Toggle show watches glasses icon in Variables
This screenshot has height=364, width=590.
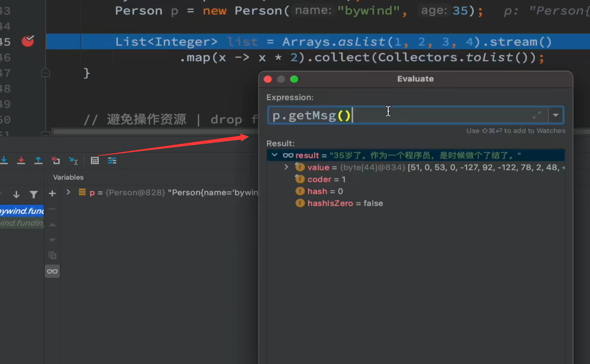tap(52, 271)
